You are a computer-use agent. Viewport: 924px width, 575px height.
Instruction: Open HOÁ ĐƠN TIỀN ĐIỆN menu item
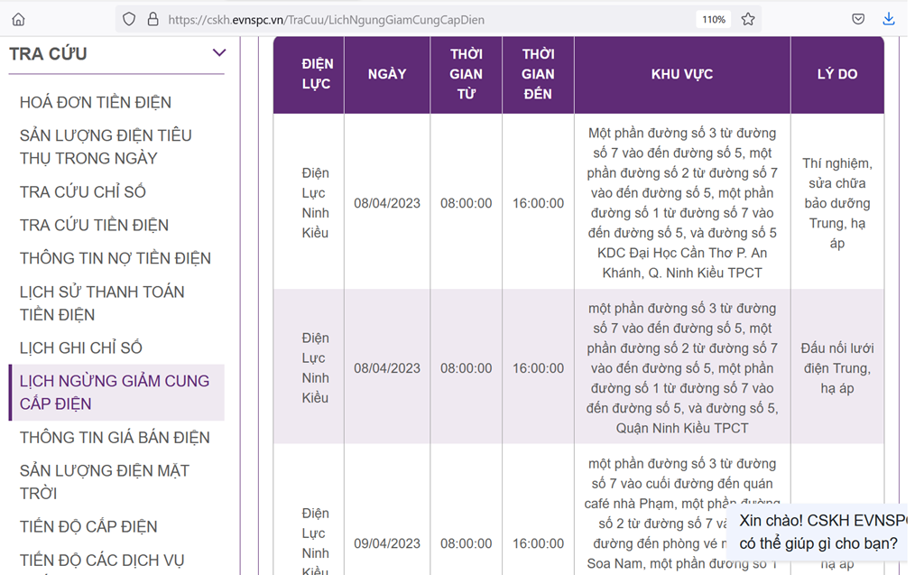coord(96,103)
